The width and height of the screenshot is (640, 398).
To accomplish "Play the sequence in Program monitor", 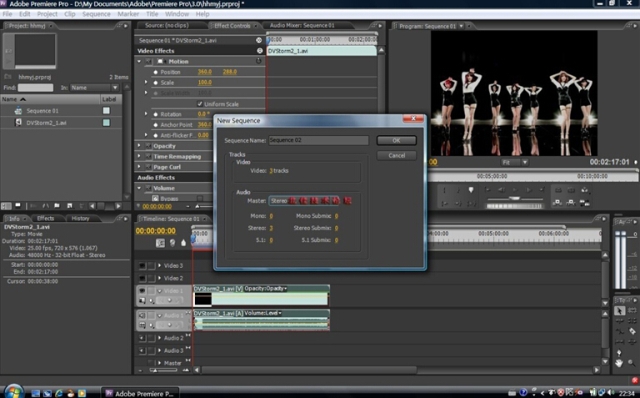I will pyautogui.click(x=515, y=190).
